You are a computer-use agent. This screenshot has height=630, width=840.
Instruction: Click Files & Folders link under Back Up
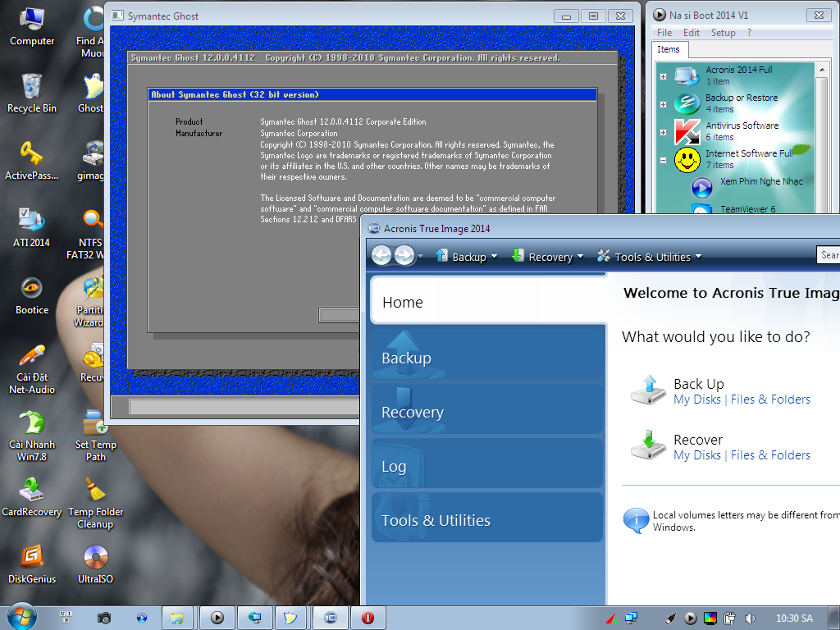coord(770,399)
